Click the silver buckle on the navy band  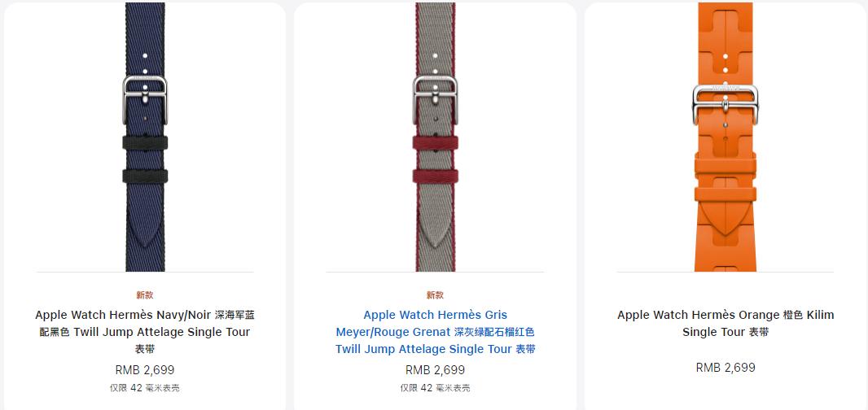coord(145,98)
